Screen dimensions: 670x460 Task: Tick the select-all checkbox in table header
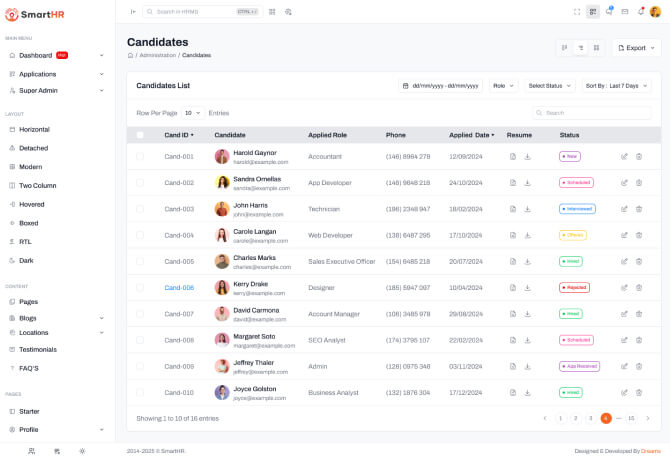pyautogui.click(x=140, y=135)
